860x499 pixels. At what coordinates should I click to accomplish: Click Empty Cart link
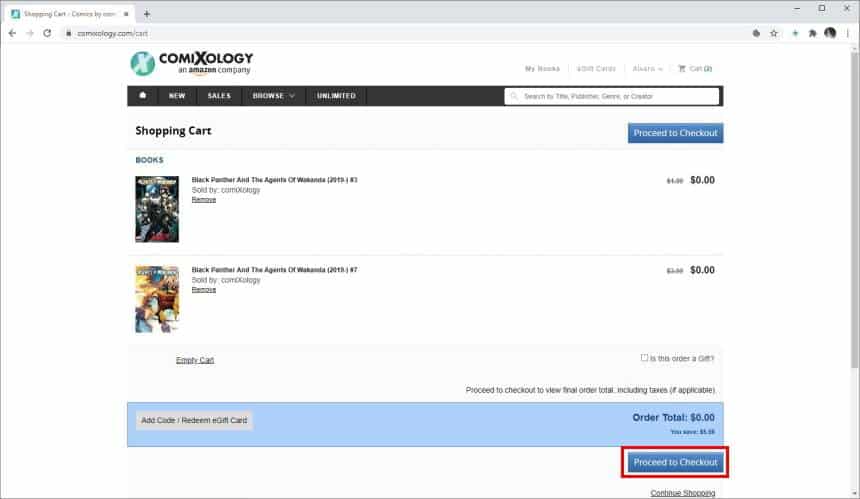coord(195,360)
